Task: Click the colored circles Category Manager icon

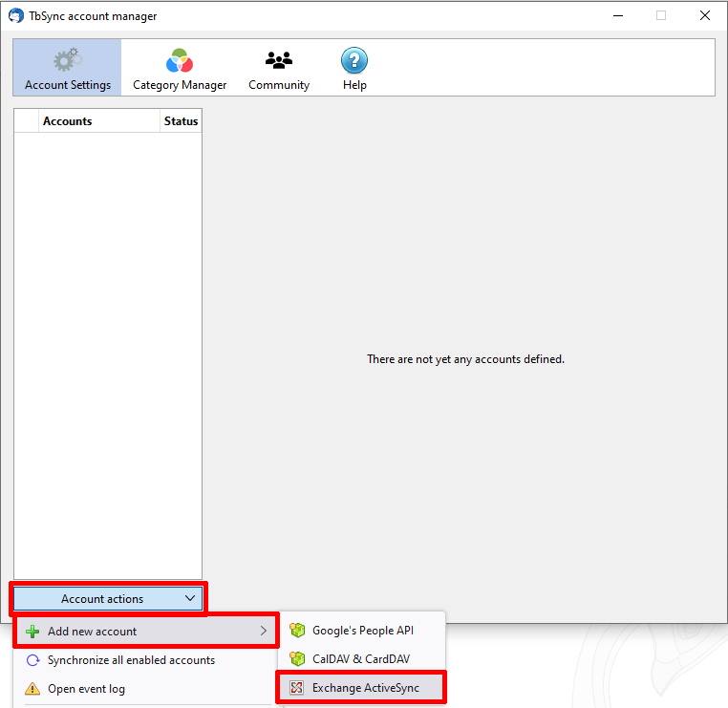Action: point(180,60)
